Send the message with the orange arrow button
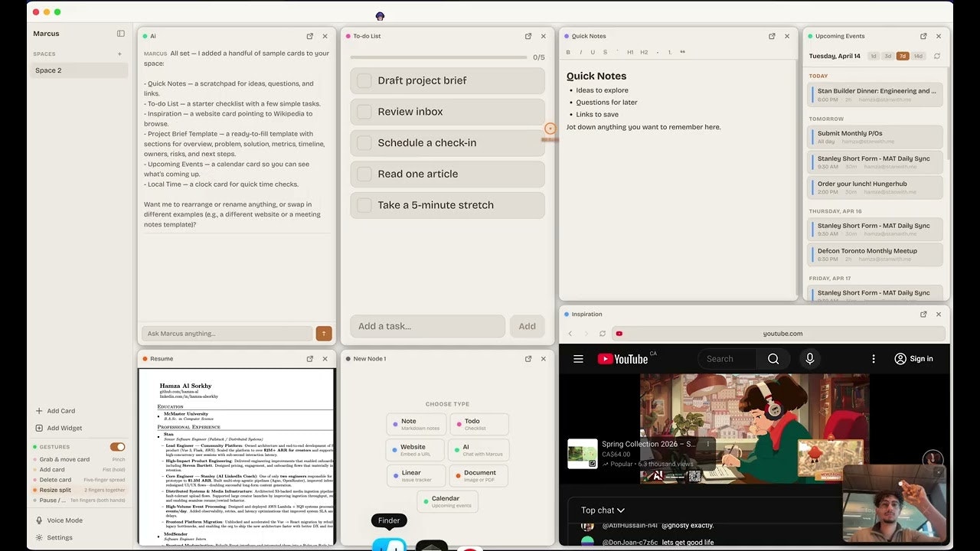This screenshot has height=551, width=980. (x=324, y=334)
